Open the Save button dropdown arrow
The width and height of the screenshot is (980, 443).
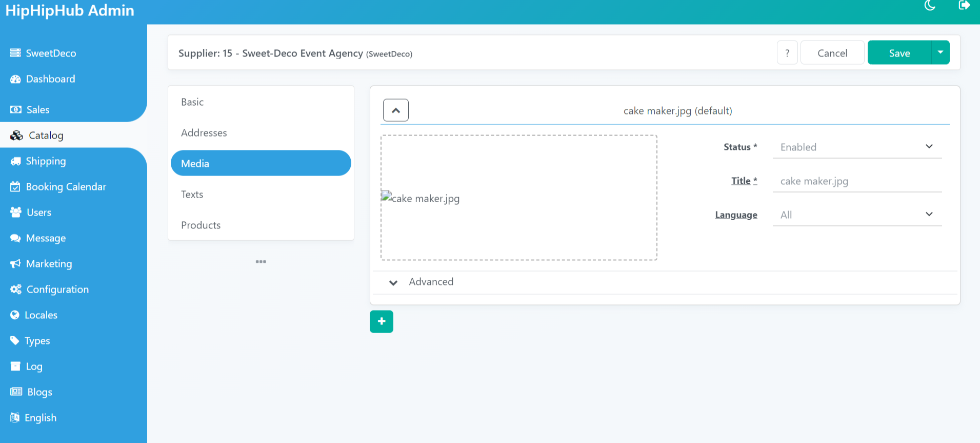(x=941, y=52)
